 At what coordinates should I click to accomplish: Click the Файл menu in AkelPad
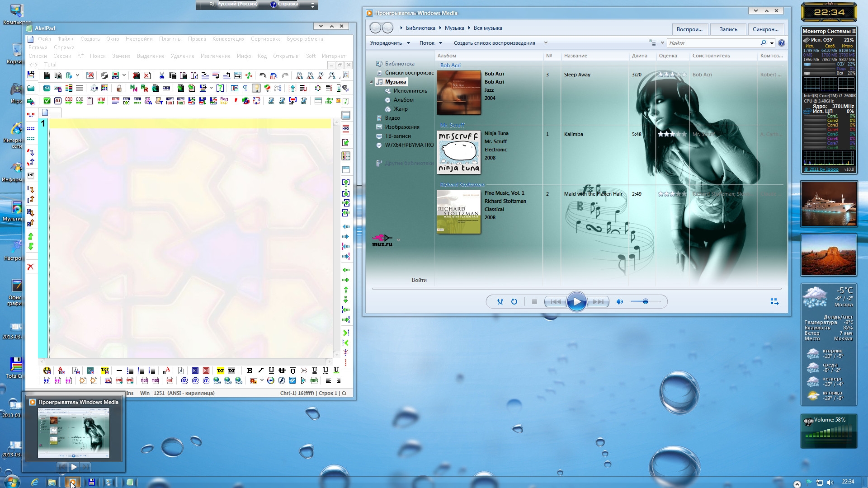click(x=44, y=39)
